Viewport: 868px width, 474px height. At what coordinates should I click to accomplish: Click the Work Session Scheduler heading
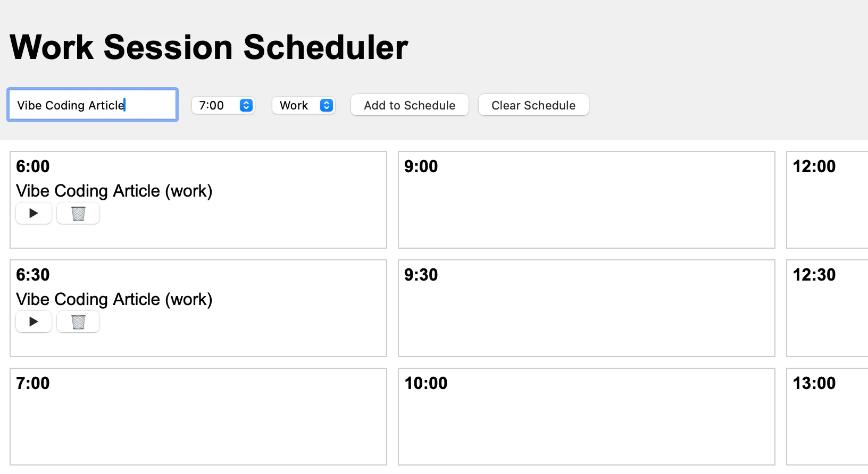point(209,47)
